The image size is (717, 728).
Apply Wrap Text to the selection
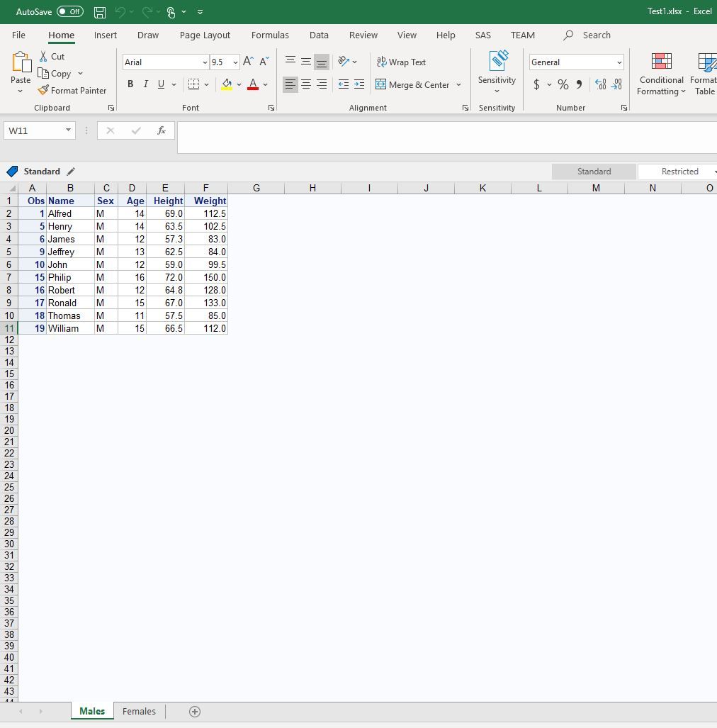click(x=402, y=62)
